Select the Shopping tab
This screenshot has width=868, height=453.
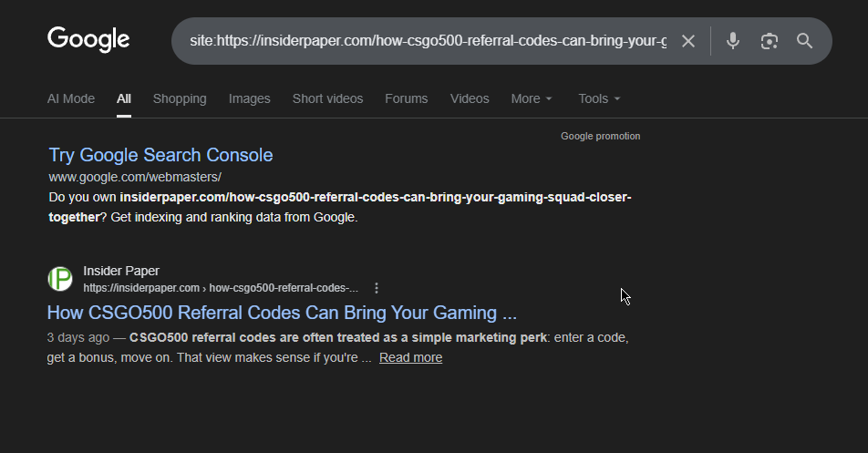click(x=180, y=98)
